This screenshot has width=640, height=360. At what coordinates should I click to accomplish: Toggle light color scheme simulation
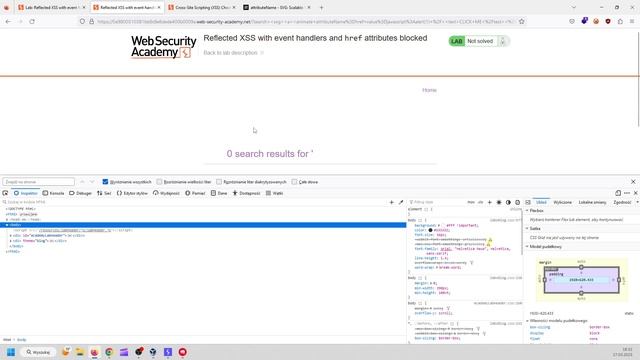[499, 202]
